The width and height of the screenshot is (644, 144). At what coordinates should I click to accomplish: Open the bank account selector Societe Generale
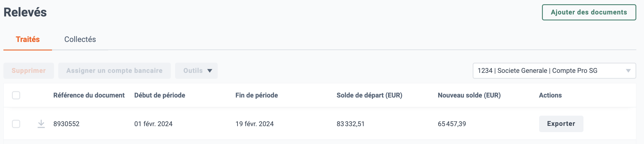[554, 71]
